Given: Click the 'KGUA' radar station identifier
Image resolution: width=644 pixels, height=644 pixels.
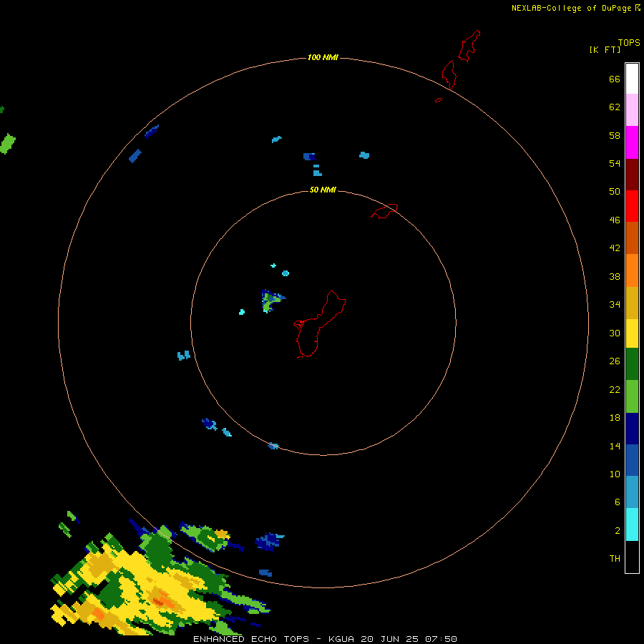Looking at the screenshot, I should click(341, 639).
